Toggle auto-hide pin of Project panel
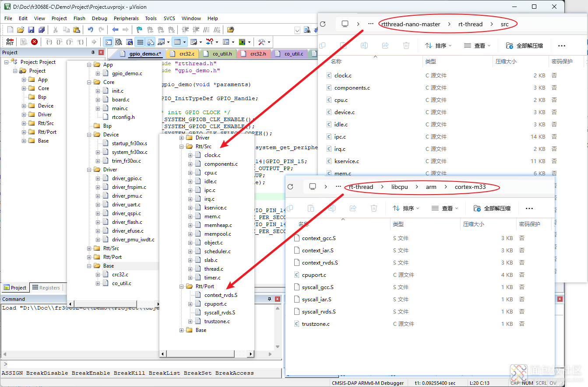This screenshot has height=387, width=588. coord(93,52)
